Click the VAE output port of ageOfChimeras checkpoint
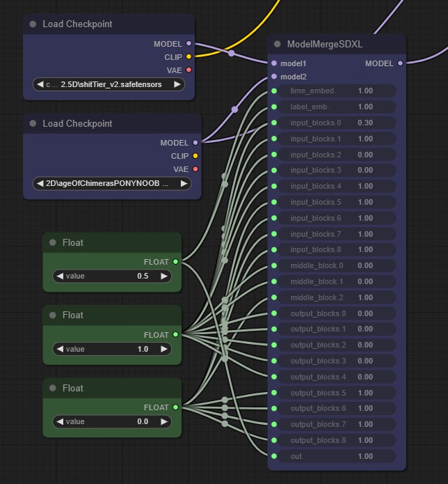The width and height of the screenshot is (448, 484). 195,169
